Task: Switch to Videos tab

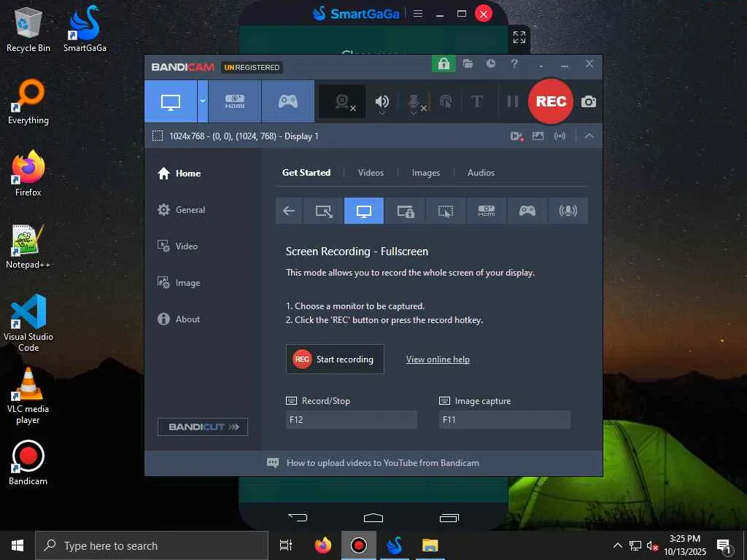Action: tap(371, 173)
